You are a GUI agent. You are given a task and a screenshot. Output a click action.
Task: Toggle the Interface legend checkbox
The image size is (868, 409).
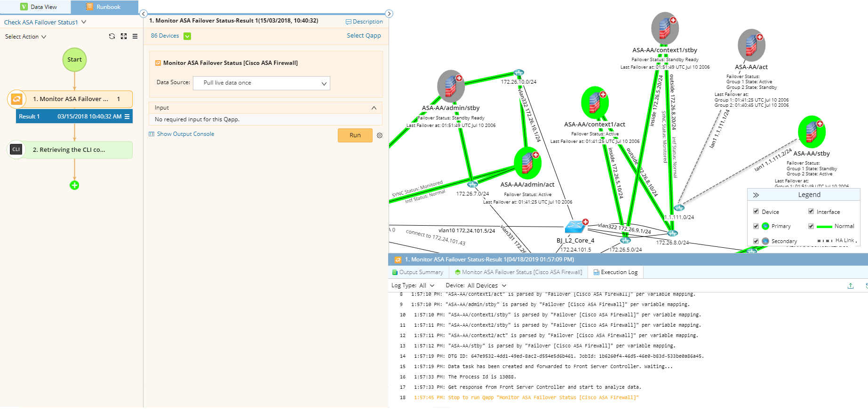point(811,212)
